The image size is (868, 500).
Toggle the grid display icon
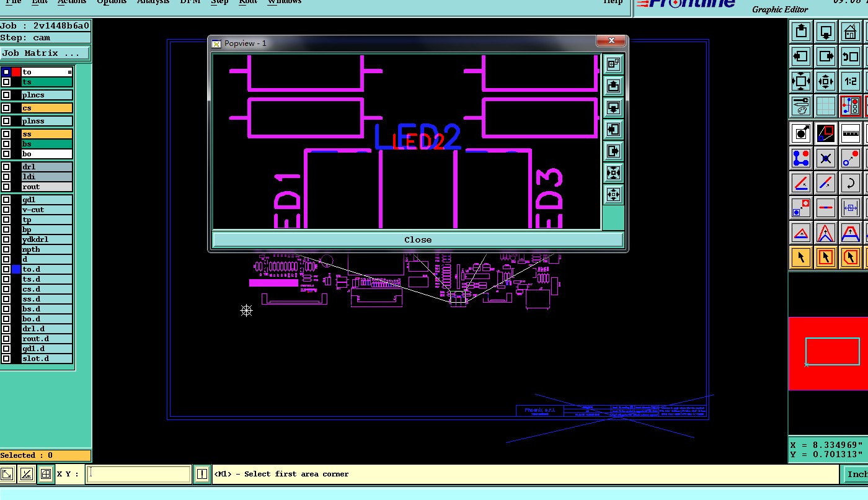[825, 106]
